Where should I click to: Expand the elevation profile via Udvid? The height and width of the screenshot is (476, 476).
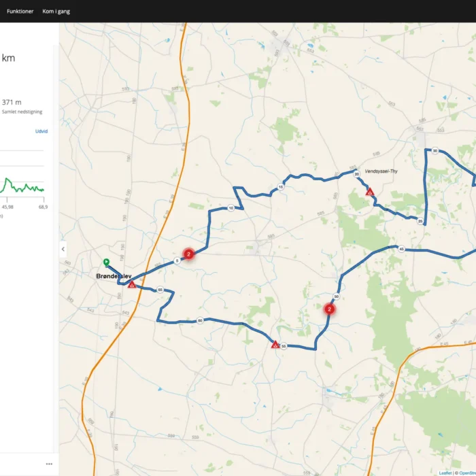(41, 131)
